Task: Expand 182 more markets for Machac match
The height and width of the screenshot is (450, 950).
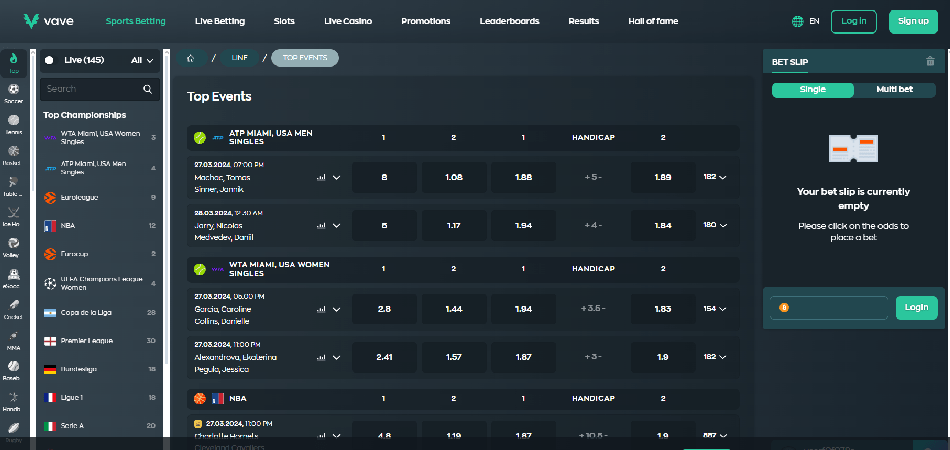Action: coord(714,178)
